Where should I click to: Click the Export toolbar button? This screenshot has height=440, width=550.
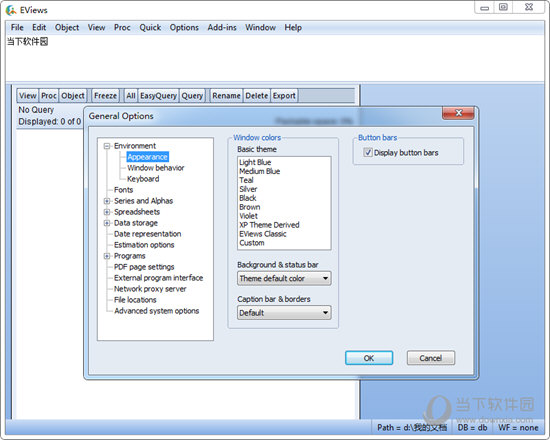point(284,95)
